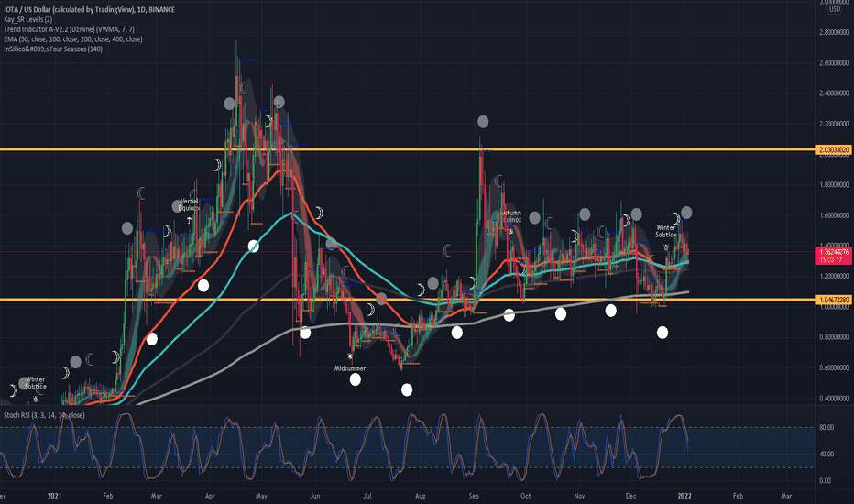Select the Vernal Equinox marker label
Screen dimensions: 854x504
pyautogui.click(x=189, y=205)
